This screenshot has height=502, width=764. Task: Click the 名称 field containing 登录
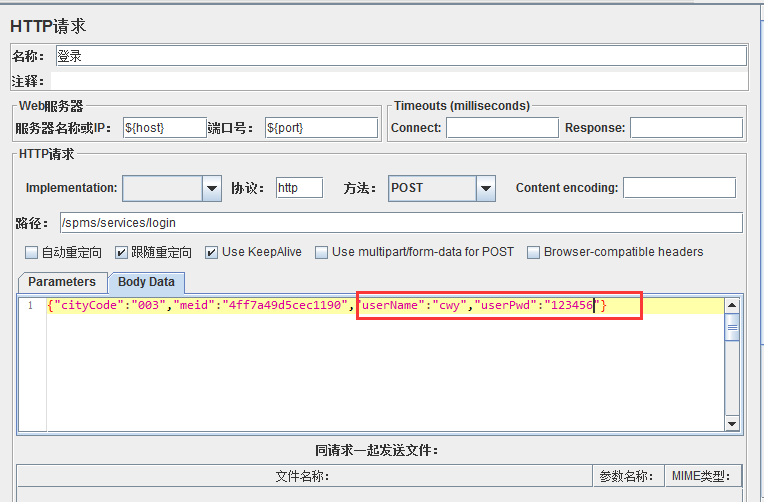click(401, 56)
